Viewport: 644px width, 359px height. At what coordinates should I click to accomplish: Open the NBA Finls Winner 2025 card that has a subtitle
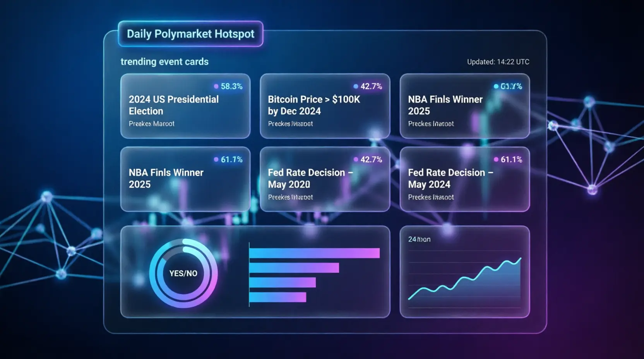pyautogui.click(x=465, y=106)
